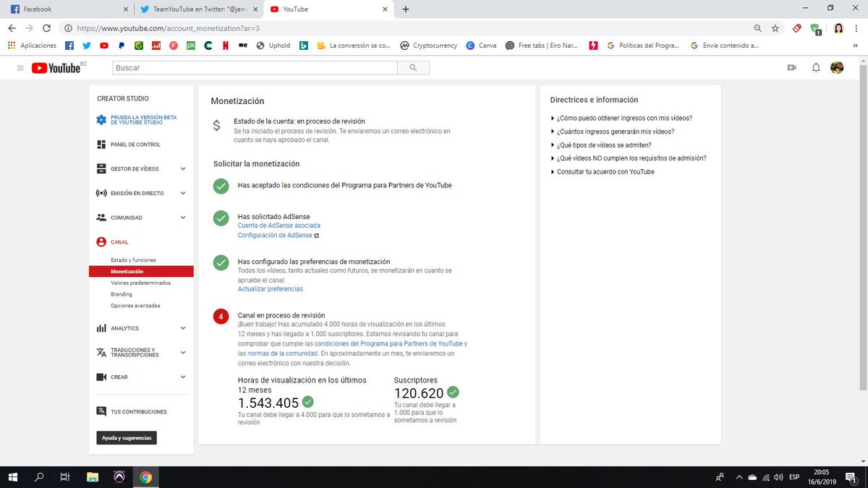Click the Bing bookmark icon
The image size is (868, 488).
[305, 45]
